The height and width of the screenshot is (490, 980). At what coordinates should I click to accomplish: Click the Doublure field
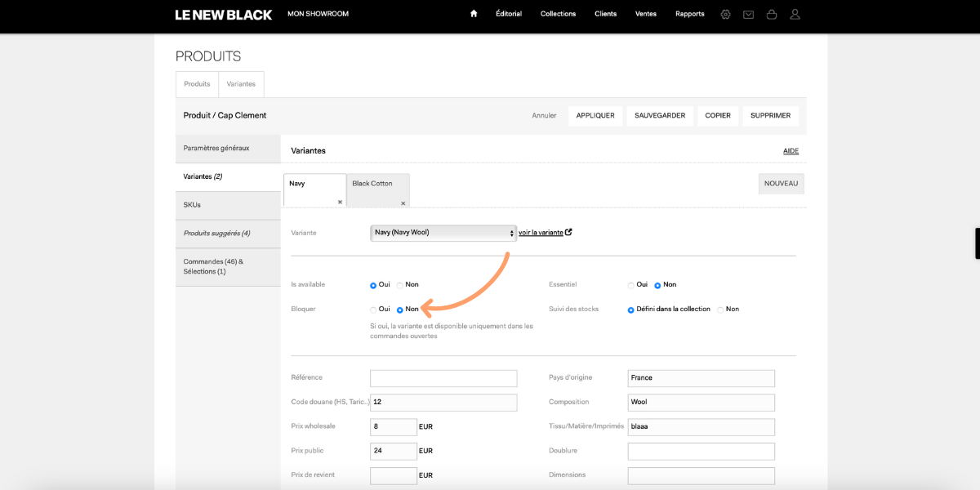point(702,451)
